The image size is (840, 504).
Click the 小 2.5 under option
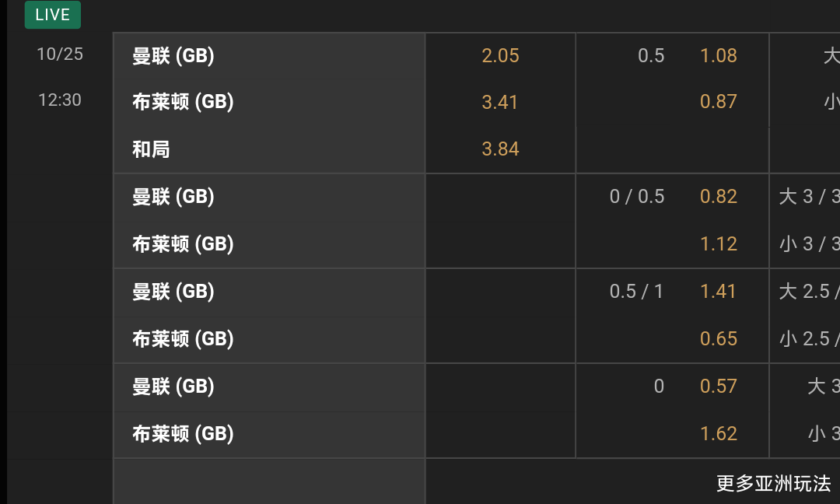tap(809, 339)
